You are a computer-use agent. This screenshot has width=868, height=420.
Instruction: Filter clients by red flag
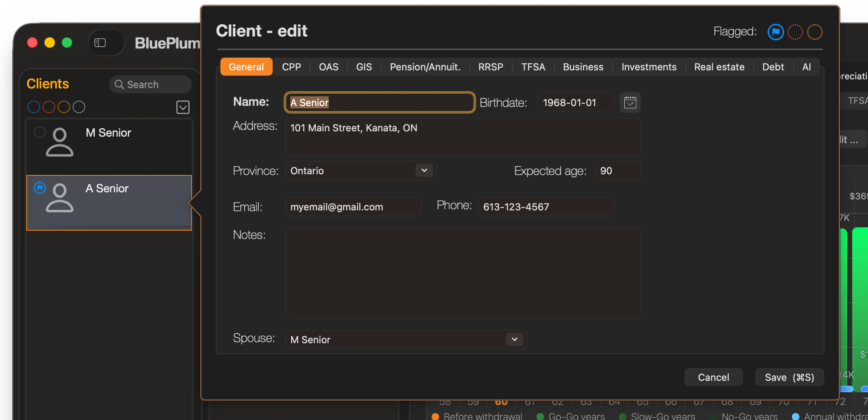[49, 107]
